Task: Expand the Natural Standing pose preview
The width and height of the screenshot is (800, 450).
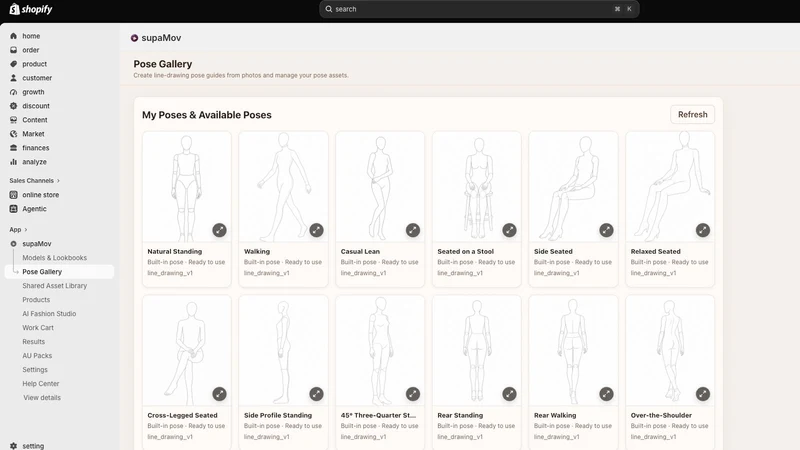Action: click(x=219, y=230)
